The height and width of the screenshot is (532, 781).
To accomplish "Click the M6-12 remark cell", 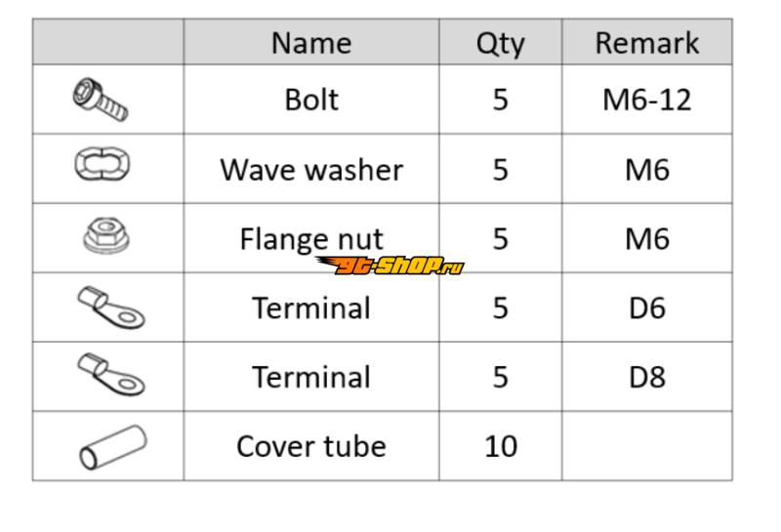I will coord(646,100).
